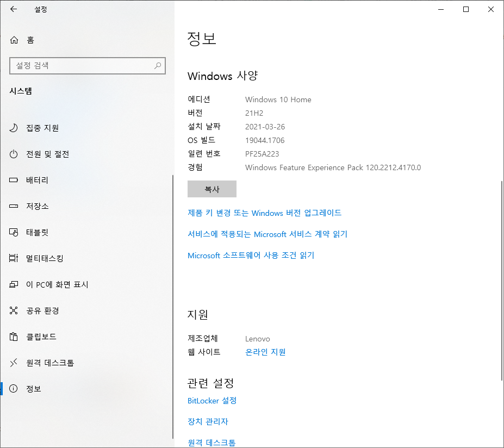Click the 이 PC에 화면 표시 icon

coord(14,284)
